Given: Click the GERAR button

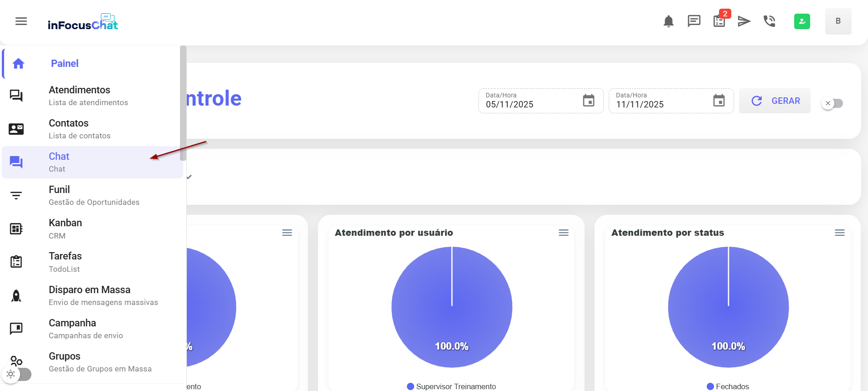Looking at the screenshot, I should (775, 101).
